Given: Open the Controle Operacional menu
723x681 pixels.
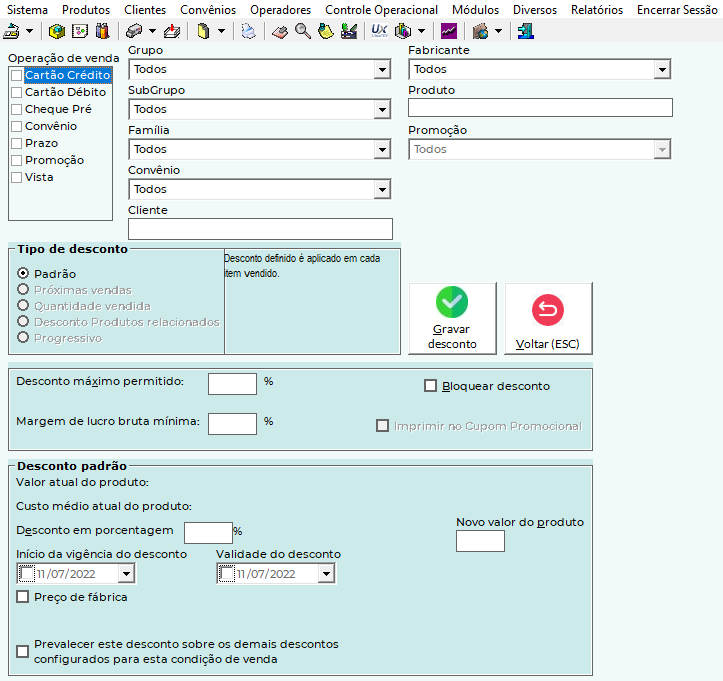Looking at the screenshot, I should (x=381, y=10).
